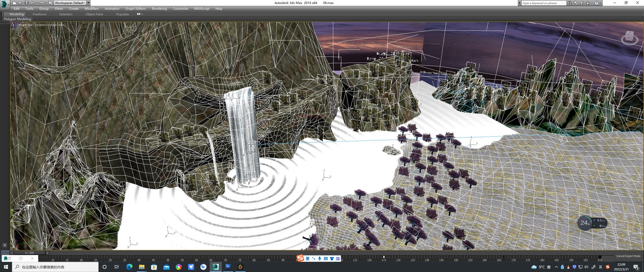Open Communication Center satellite icon
Image resolution: width=644 pixels, height=272 pixels.
tap(582, 3)
